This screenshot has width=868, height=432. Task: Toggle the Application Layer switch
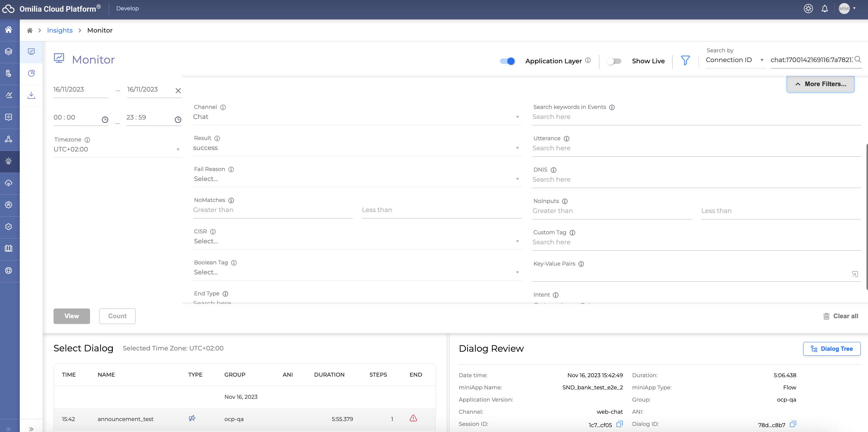[x=507, y=61]
